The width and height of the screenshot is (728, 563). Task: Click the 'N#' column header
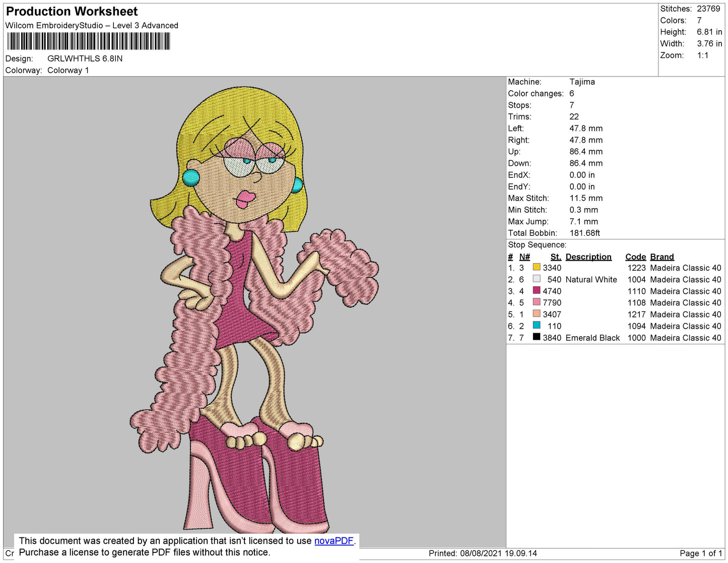coord(524,257)
